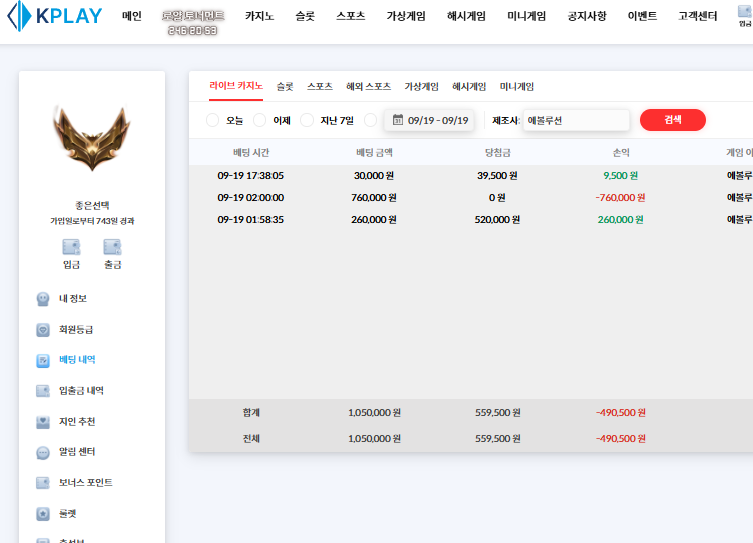Image resolution: width=753 pixels, height=543 pixels.
Task: Switch to the 슬롯 history tab
Action: point(285,86)
